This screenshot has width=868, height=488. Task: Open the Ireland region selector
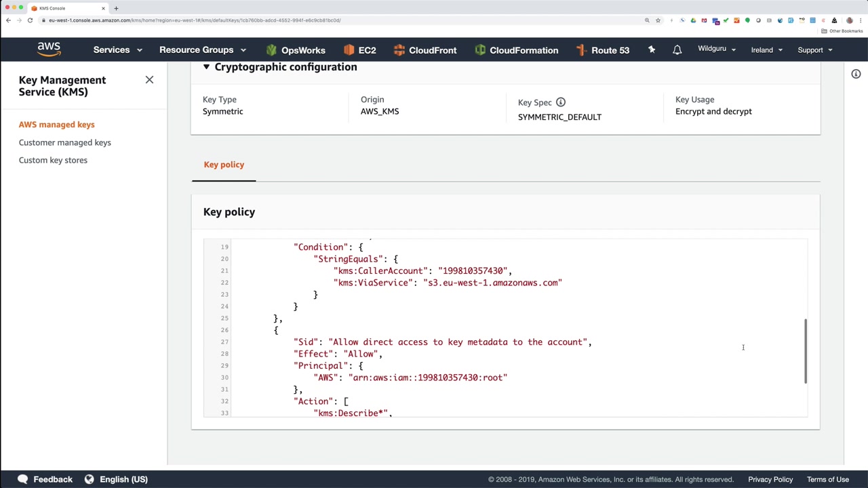pos(766,50)
